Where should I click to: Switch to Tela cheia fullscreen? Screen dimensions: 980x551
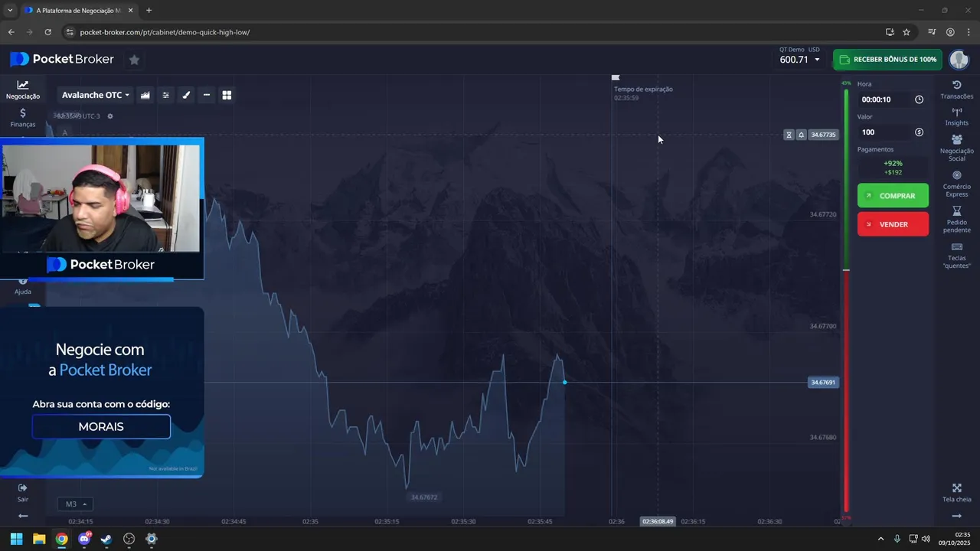click(956, 493)
